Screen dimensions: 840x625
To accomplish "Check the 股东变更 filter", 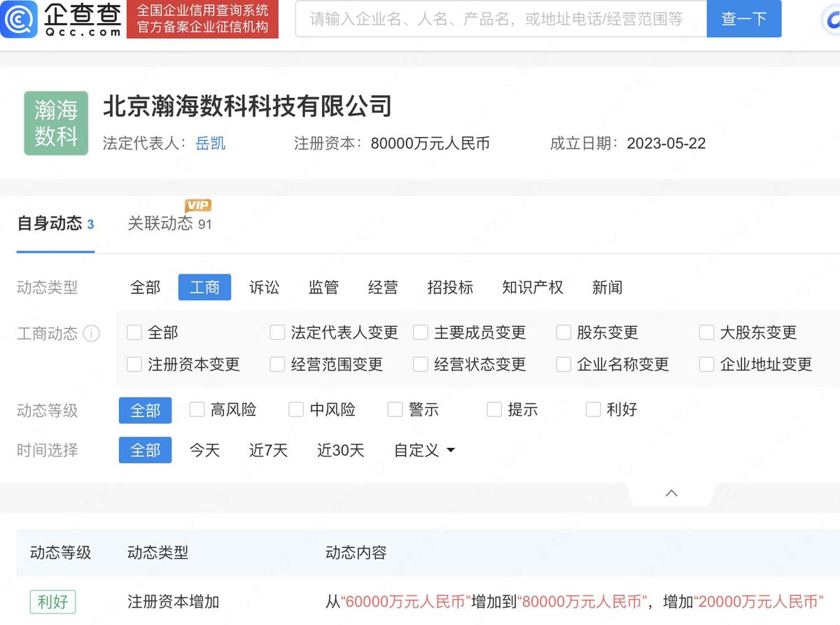I will point(563,332).
